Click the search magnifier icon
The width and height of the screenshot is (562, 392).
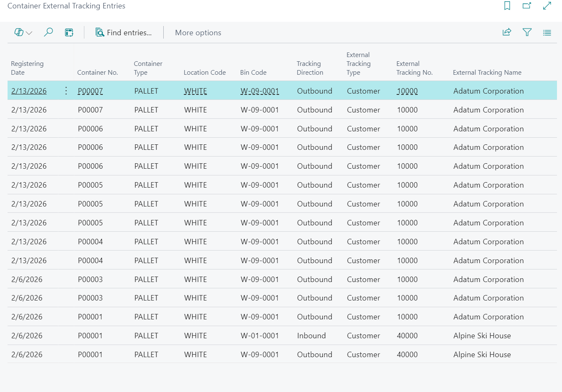click(x=48, y=32)
